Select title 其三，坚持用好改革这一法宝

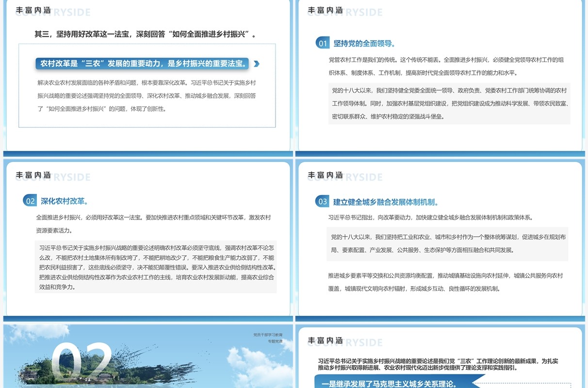click(x=145, y=34)
